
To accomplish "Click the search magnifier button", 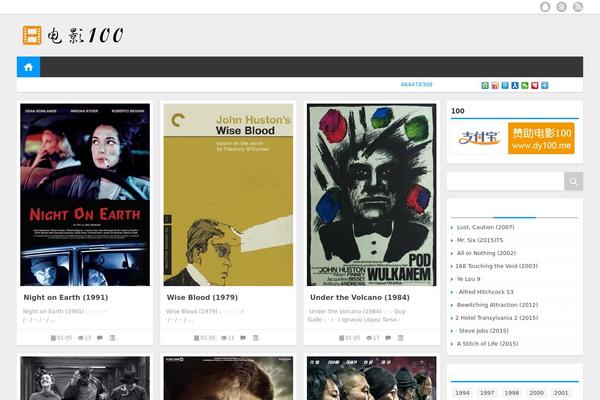I will (x=573, y=181).
